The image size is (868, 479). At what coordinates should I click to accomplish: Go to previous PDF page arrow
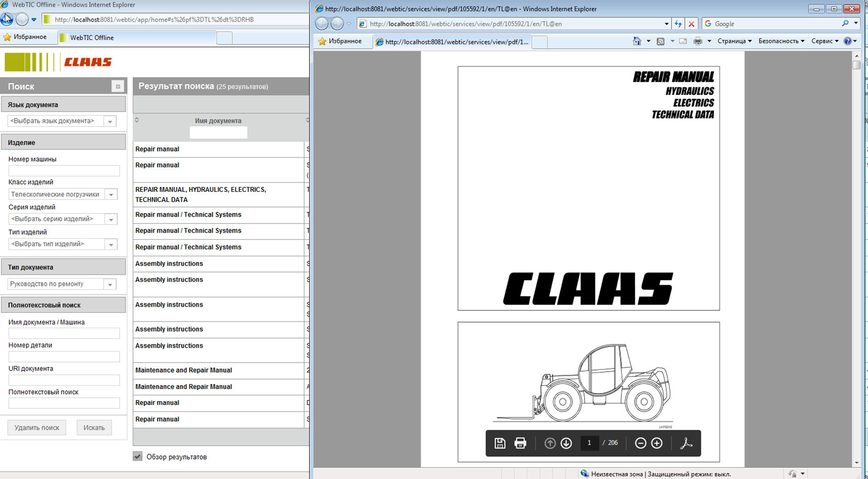click(550, 443)
